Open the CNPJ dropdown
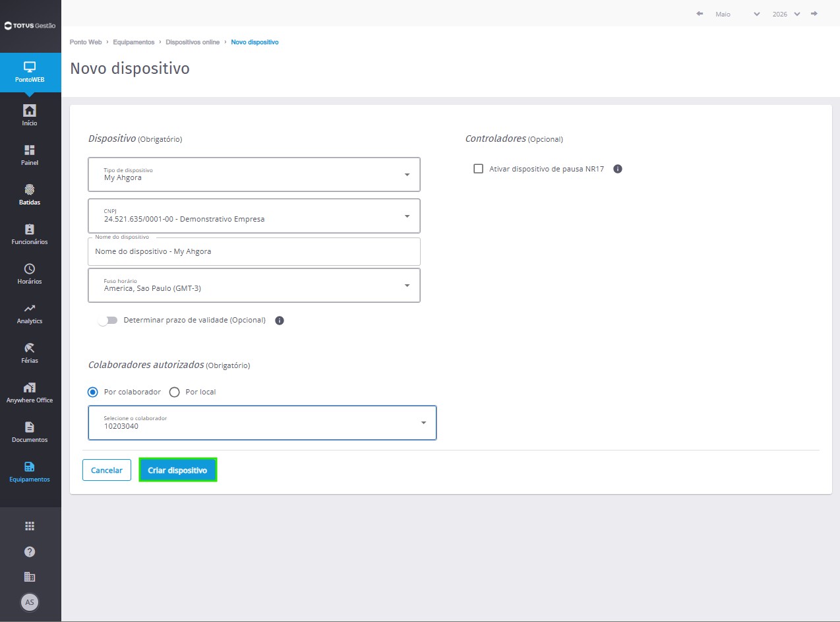This screenshot has height=622, width=840. point(254,216)
